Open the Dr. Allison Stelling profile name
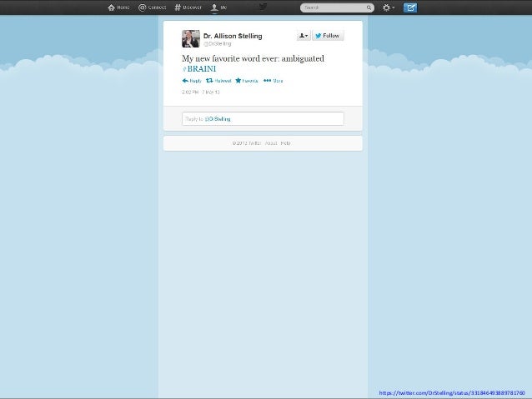532x399 pixels. (x=233, y=36)
